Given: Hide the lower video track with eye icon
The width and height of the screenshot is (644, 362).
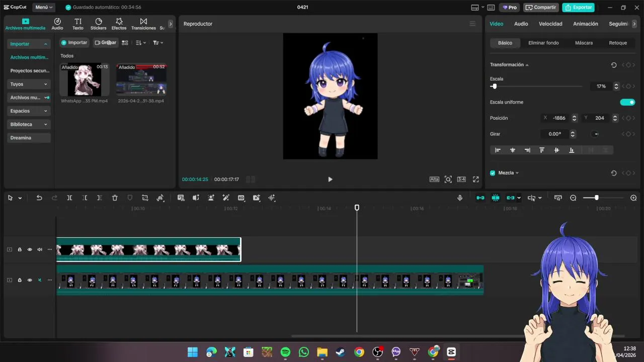Looking at the screenshot, I should coord(30,280).
